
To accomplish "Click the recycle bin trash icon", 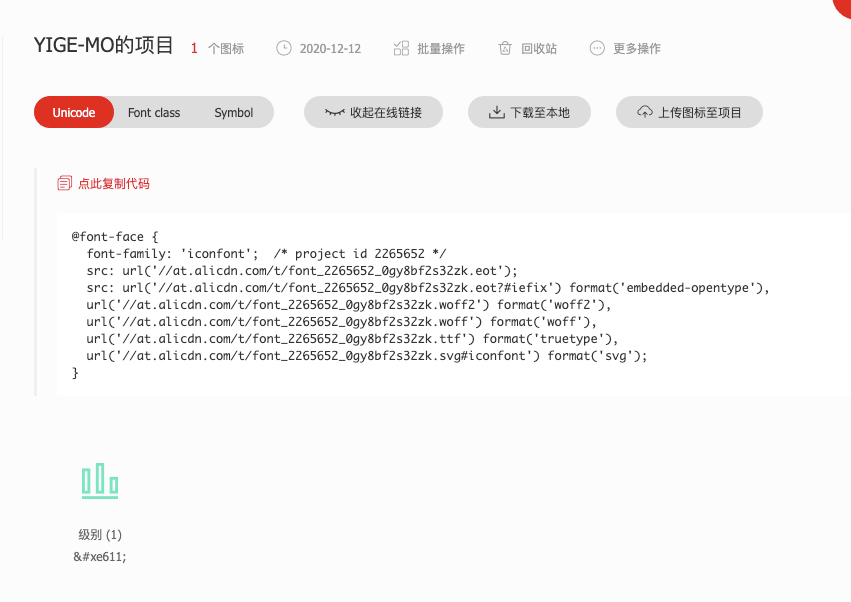I will (505, 48).
